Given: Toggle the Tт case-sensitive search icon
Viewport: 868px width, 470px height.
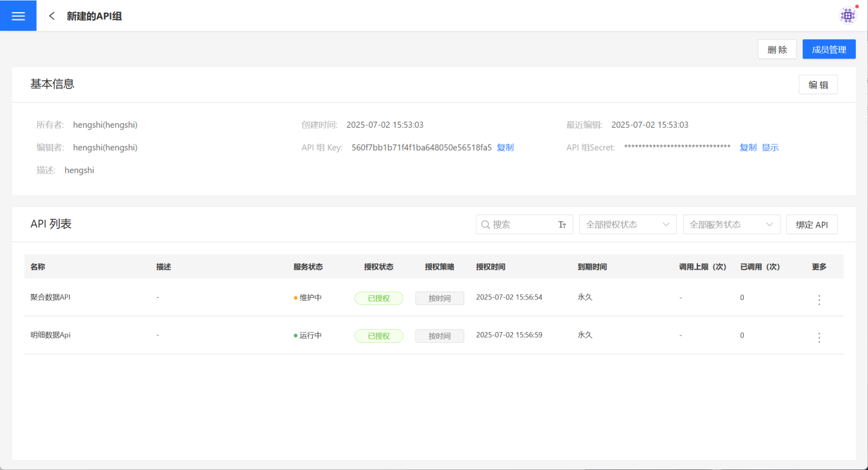Looking at the screenshot, I should pyautogui.click(x=562, y=225).
